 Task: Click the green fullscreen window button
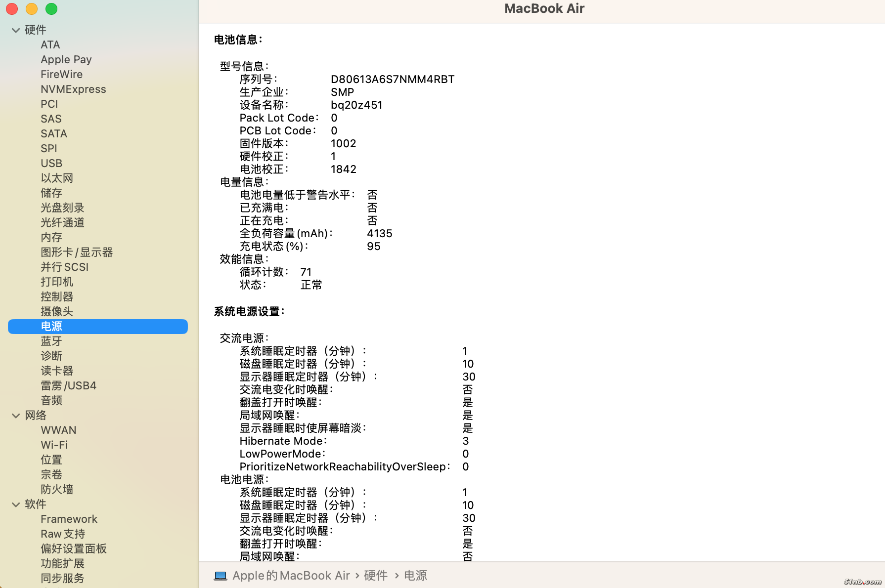pyautogui.click(x=51, y=9)
